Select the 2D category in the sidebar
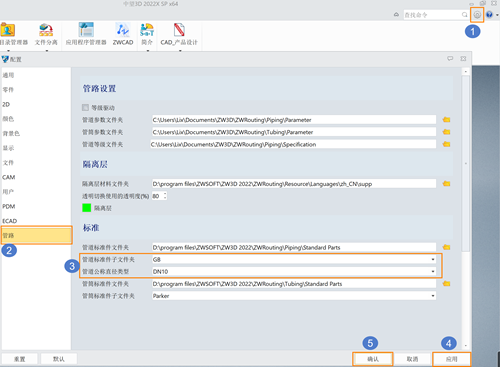 (36, 104)
